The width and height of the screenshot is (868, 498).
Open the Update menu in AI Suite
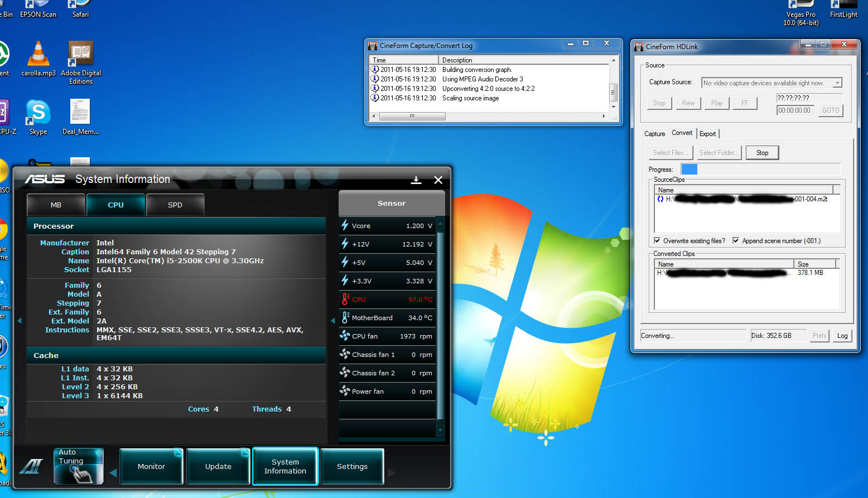tap(218, 466)
